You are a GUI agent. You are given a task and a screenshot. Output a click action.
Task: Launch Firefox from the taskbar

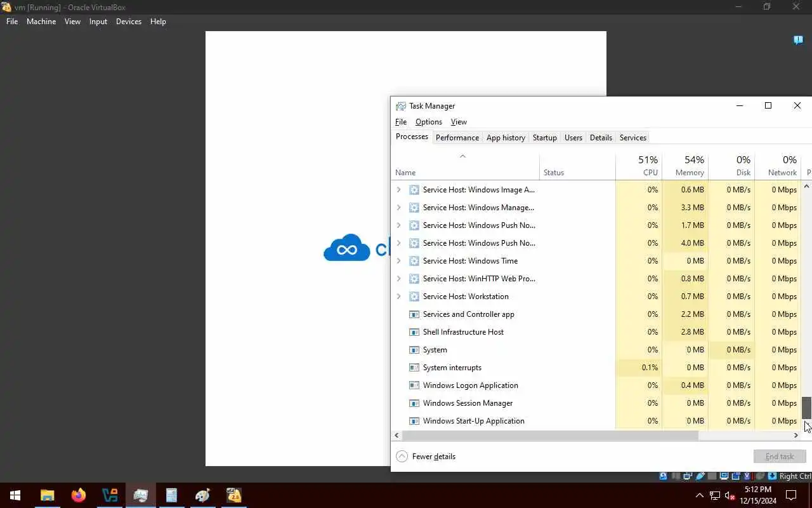pos(79,495)
